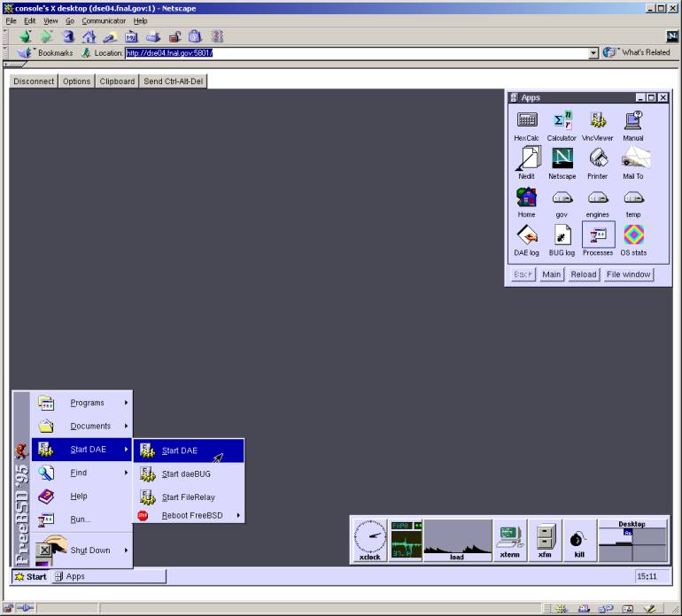Screen dimensions: 682x616
Task: View the BUG log icon
Action: pos(562,241)
